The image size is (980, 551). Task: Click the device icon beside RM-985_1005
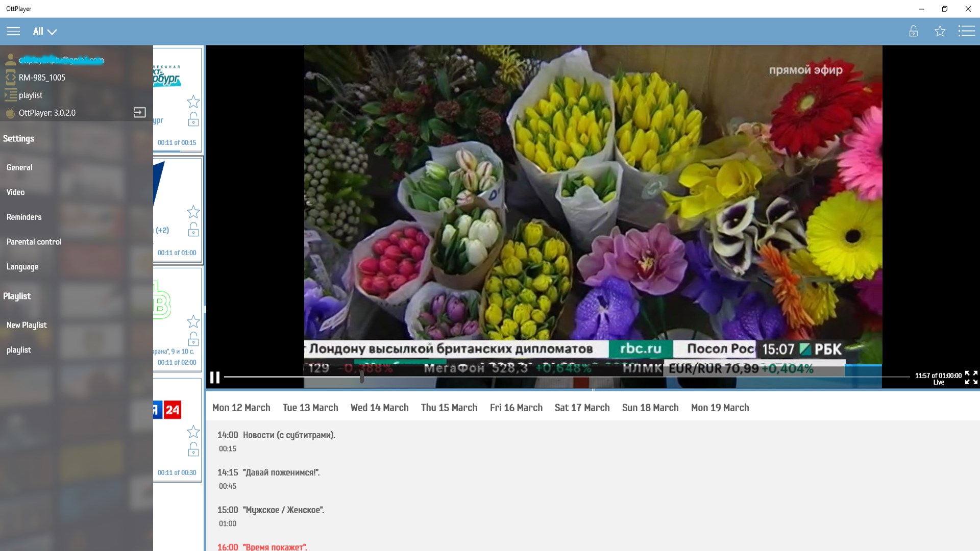click(x=10, y=77)
